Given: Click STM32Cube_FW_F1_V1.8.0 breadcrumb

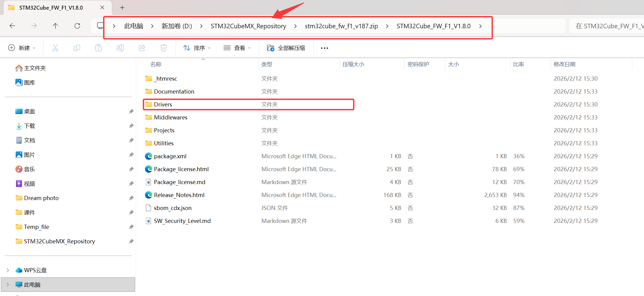Looking at the screenshot, I should tap(434, 26).
